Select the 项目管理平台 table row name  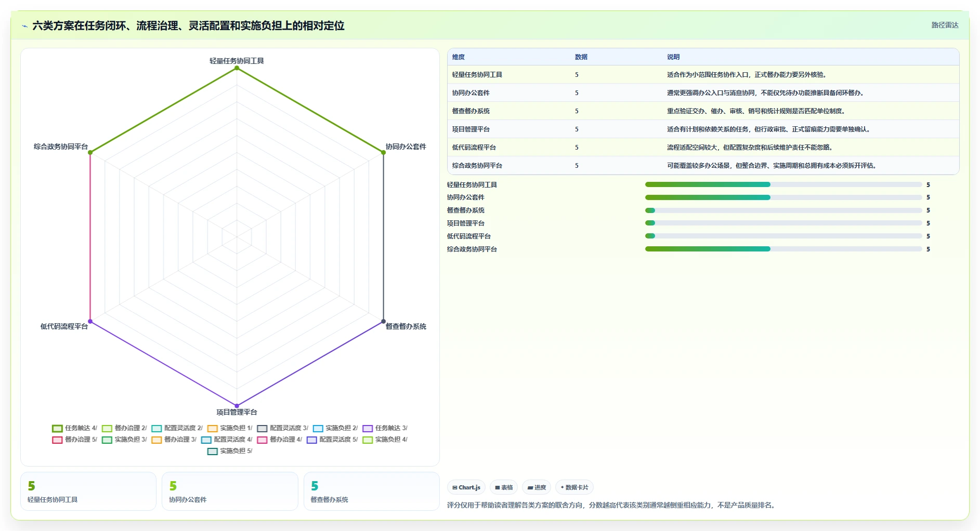[x=471, y=129]
